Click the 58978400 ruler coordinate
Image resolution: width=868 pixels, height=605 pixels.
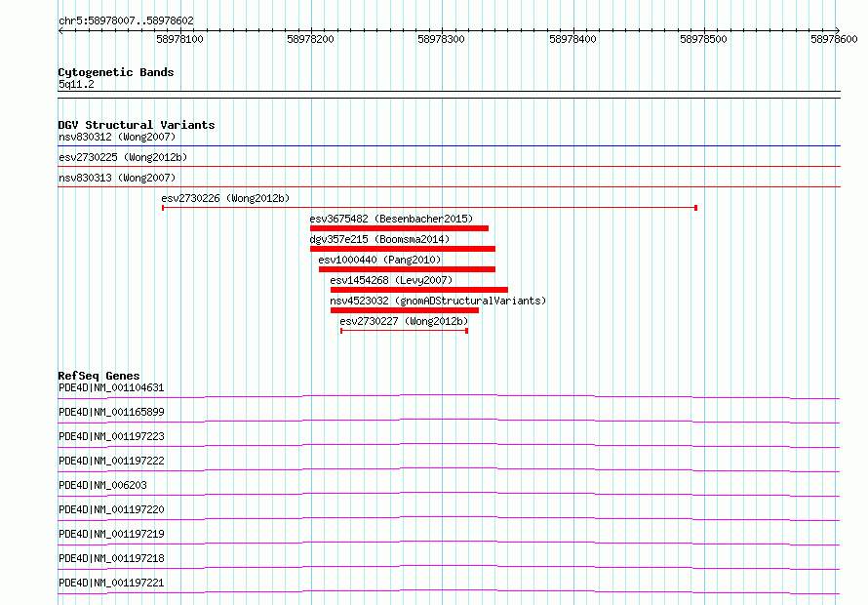click(572, 39)
